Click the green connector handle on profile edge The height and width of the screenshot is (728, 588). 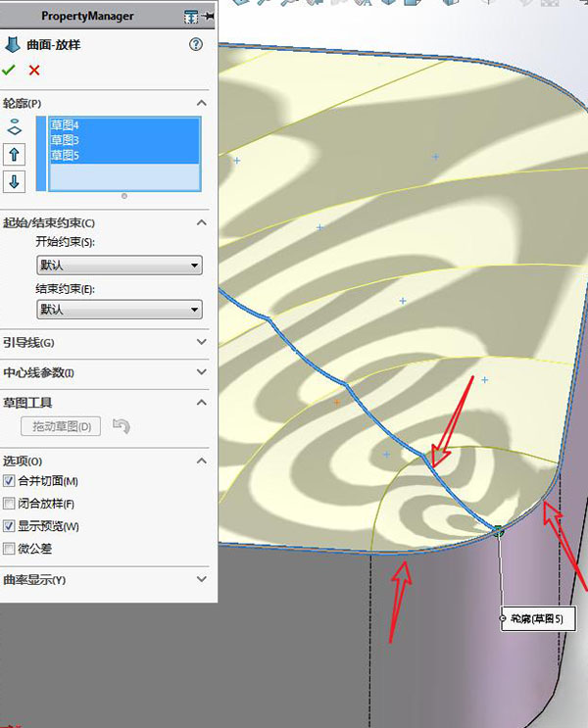pos(499,531)
